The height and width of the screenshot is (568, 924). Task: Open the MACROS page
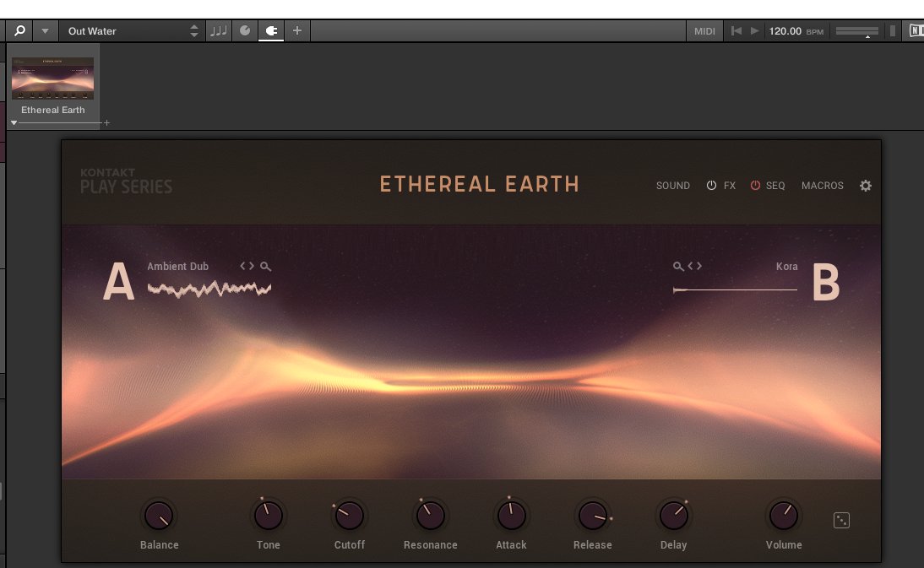point(822,186)
